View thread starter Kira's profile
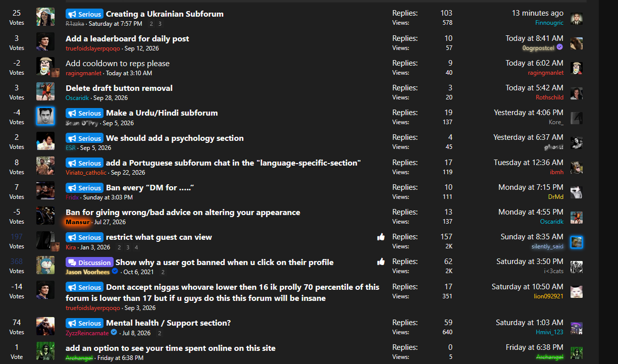 [x=71, y=247]
